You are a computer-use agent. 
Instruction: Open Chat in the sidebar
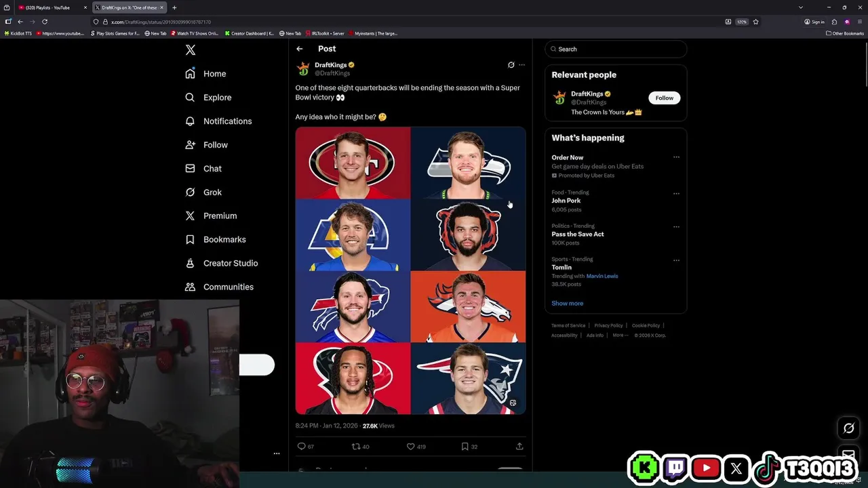pyautogui.click(x=204, y=169)
